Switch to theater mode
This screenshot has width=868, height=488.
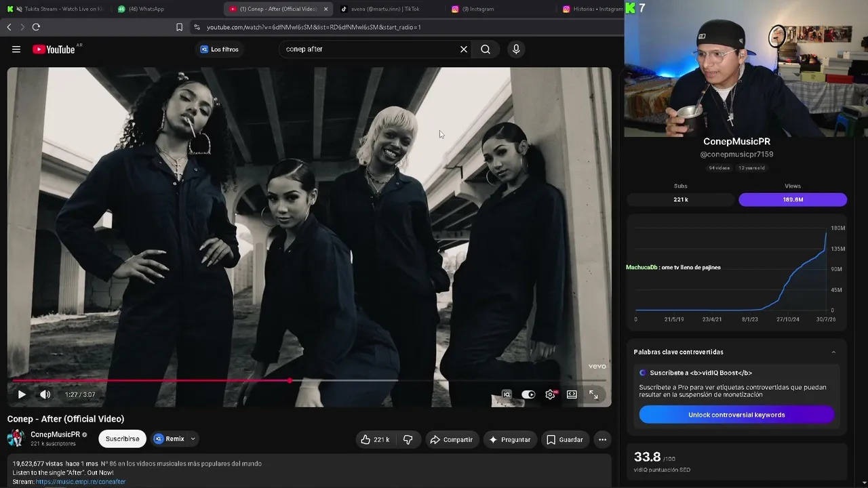572,394
